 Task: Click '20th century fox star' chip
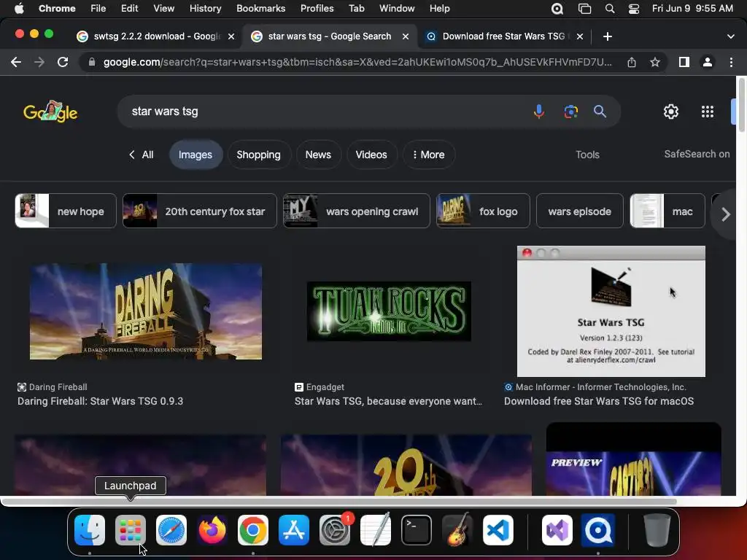(200, 211)
